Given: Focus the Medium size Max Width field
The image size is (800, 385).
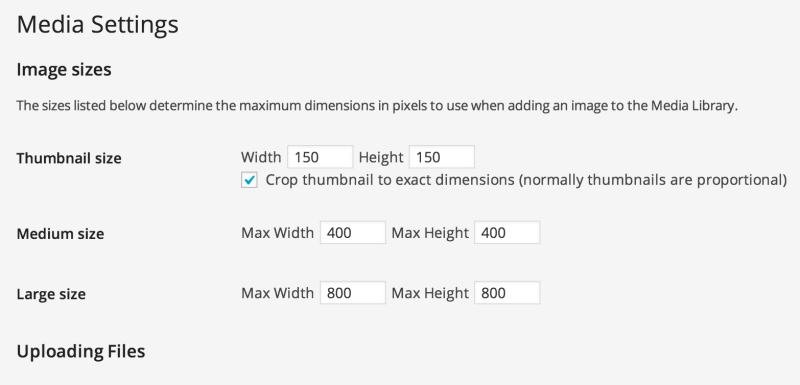Looking at the screenshot, I should [353, 233].
